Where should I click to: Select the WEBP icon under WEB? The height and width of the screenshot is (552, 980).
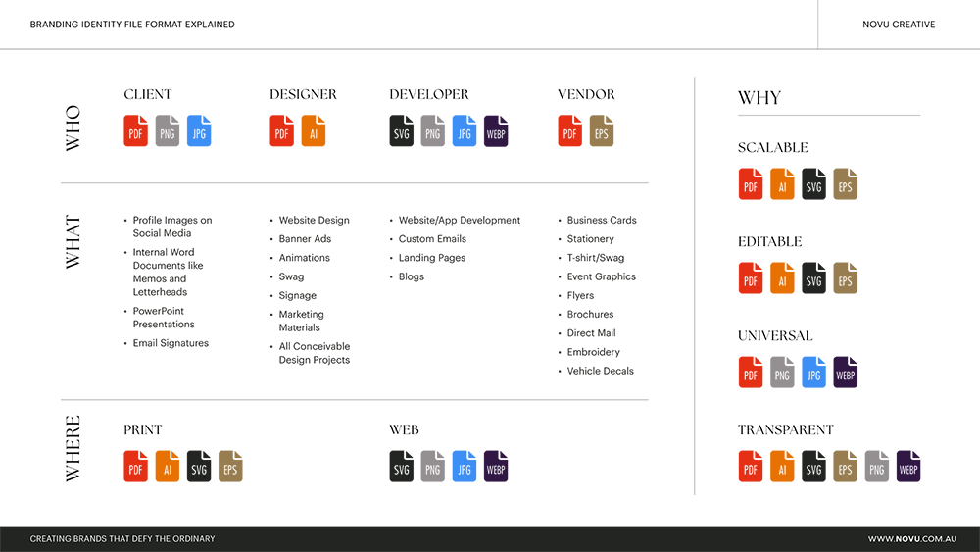pos(496,467)
